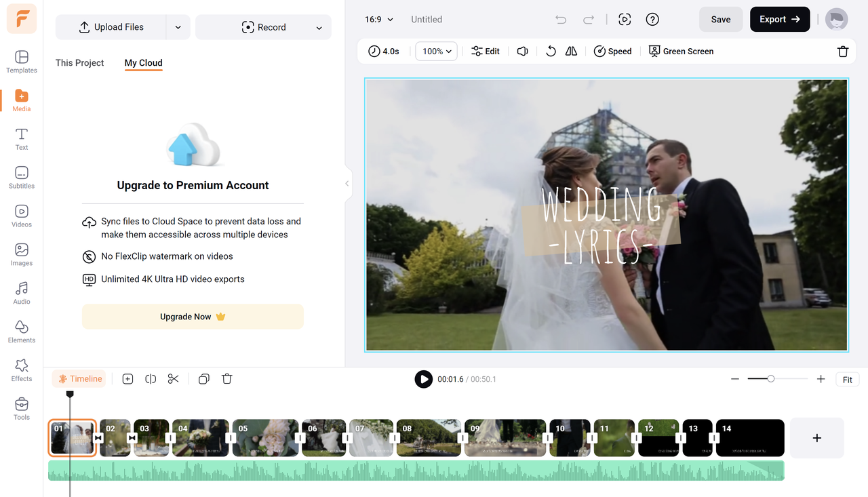Open transition between scenes 01 and 02
Screen dimensions: 868x497
[98, 438]
